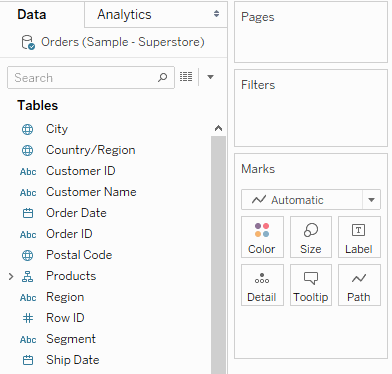This screenshot has height=374, width=392.
Task: Open the Size mark card
Action: 311,237
